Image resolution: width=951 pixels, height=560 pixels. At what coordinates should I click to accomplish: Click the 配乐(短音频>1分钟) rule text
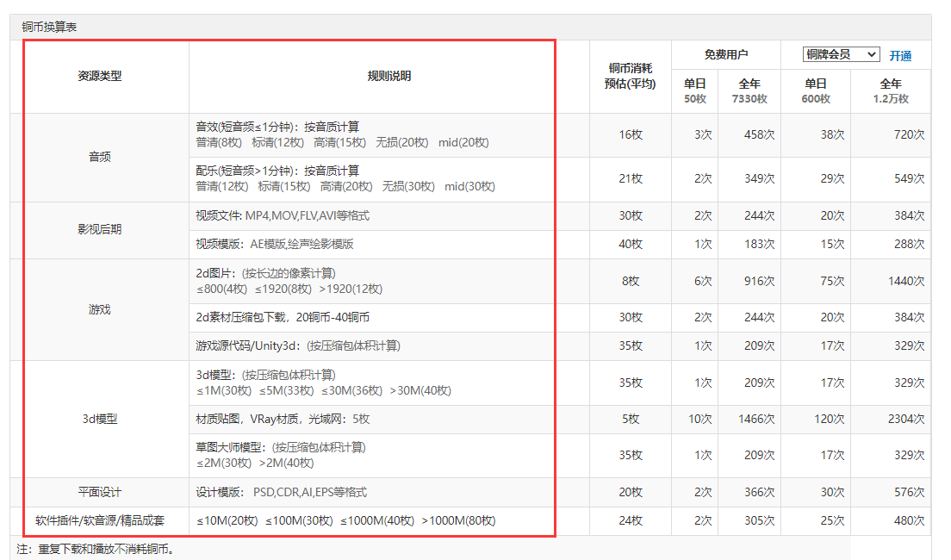(277, 171)
